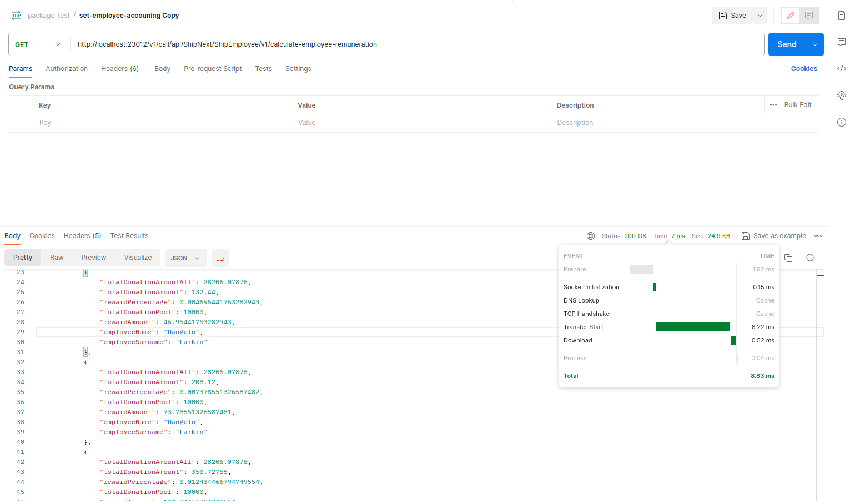Click the Description input cell
Image resolution: width=855 pixels, height=504 pixels.
(x=685, y=123)
